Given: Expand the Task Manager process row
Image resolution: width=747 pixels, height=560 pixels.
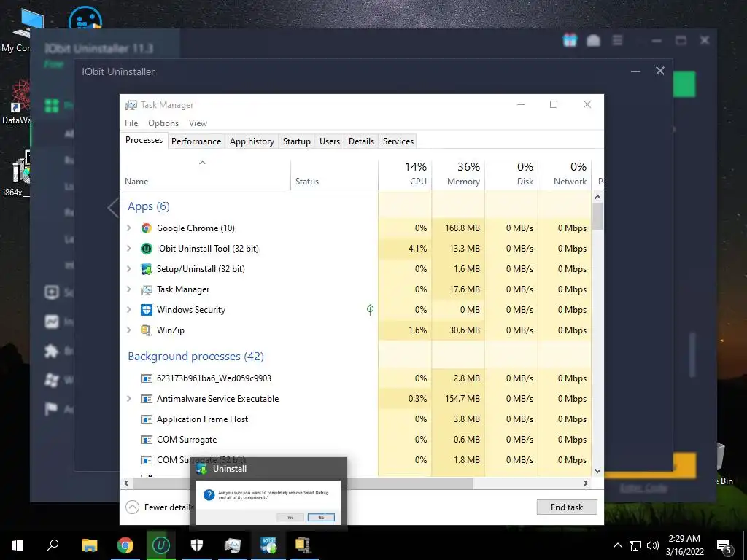Looking at the screenshot, I should 128,289.
